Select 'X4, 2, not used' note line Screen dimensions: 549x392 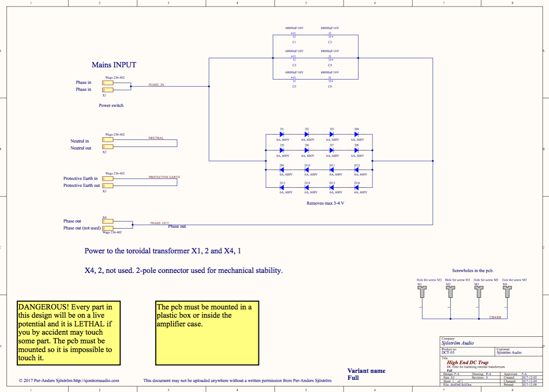click(x=184, y=270)
